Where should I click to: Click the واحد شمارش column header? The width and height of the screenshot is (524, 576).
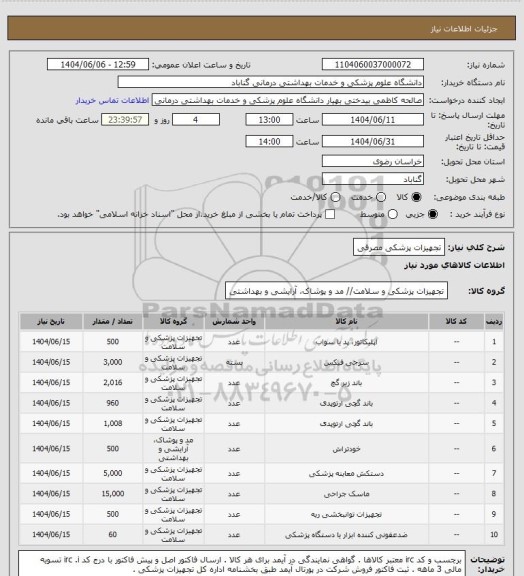pos(234,321)
